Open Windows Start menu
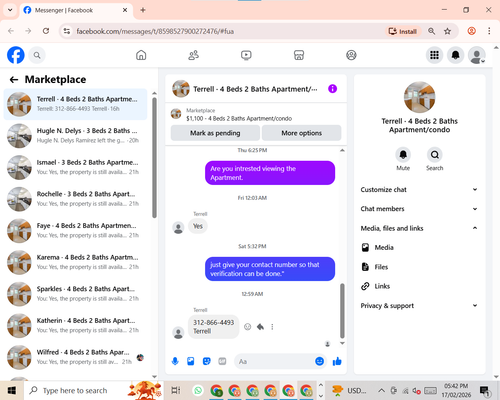Screen dimensions: 500x400 [12, 390]
